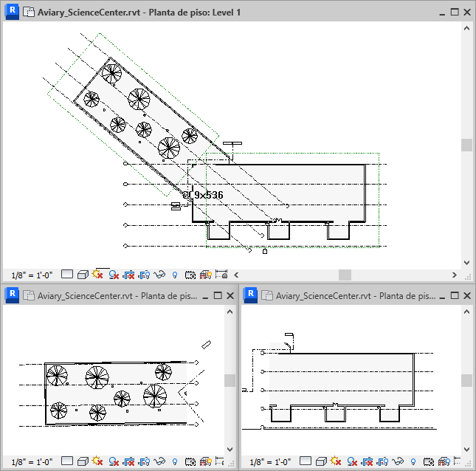The width and height of the screenshot is (476, 471).
Task: Toggle Analytical Model visibility in Level 1 view
Action: (x=205, y=275)
